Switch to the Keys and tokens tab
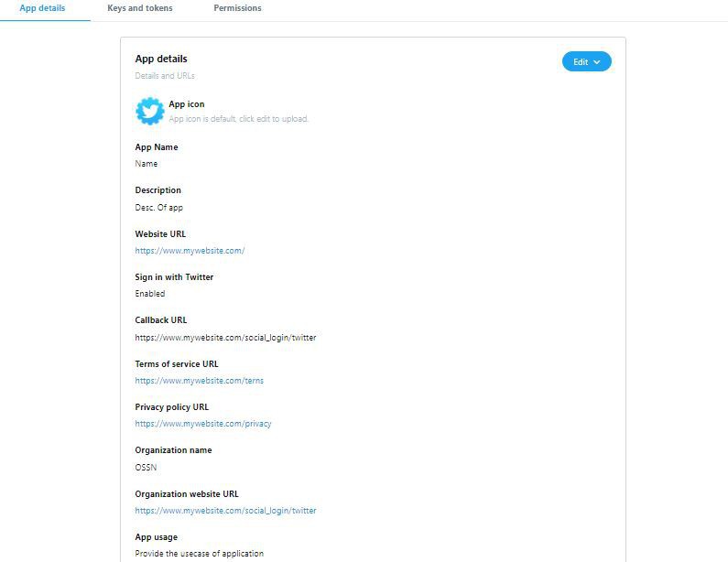This screenshot has width=728, height=562. [x=140, y=8]
